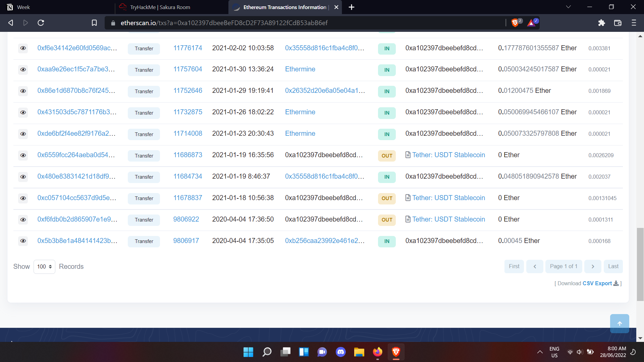Open the Brave Wallet icon

tap(618, 23)
